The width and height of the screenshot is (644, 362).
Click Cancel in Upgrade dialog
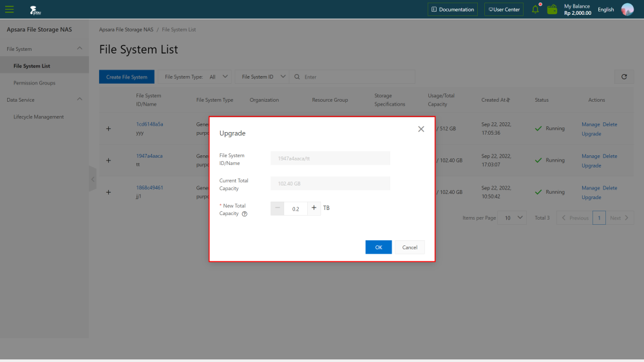click(x=410, y=247)
